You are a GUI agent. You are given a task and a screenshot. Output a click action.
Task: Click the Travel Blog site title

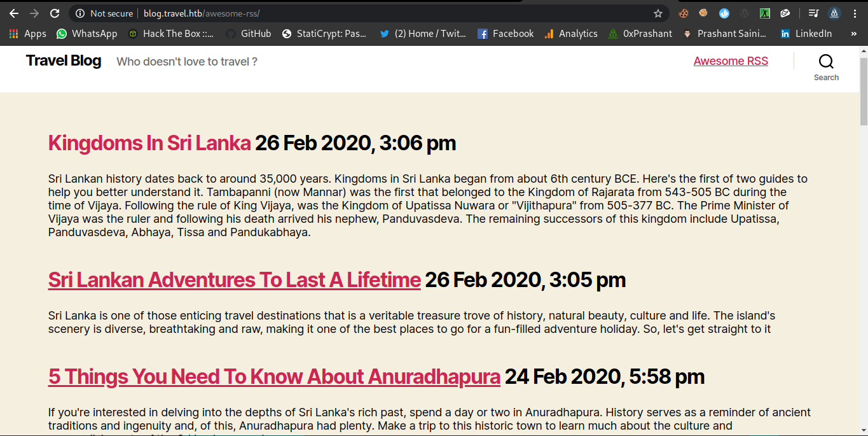[64, 61]
